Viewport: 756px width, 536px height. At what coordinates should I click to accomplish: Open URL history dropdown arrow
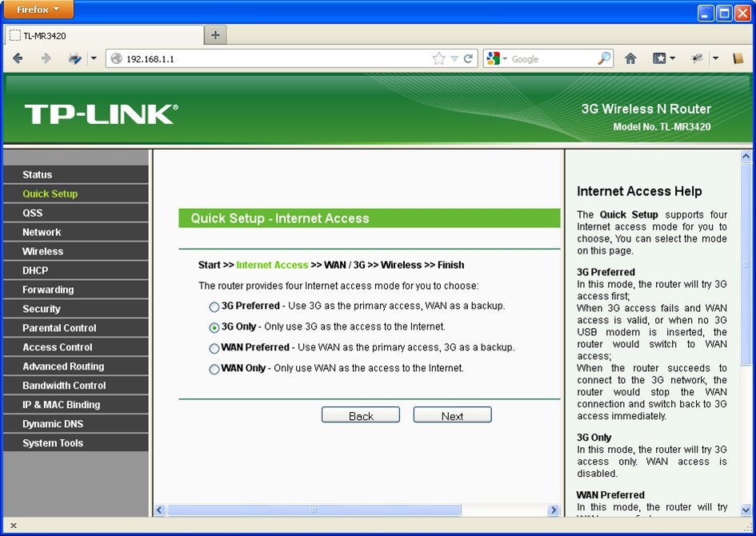click(x=454, y=59)
